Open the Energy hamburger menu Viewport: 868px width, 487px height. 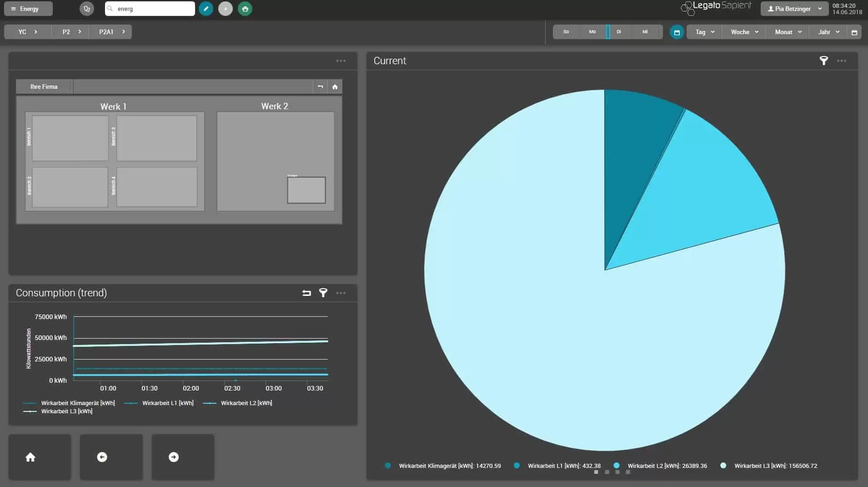[28, 9]
